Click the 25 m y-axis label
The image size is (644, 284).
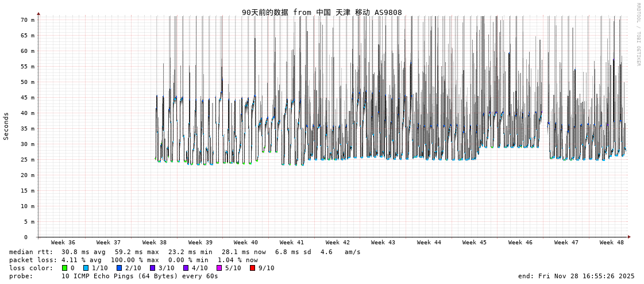pyautogui.click(x=28, y=160)
